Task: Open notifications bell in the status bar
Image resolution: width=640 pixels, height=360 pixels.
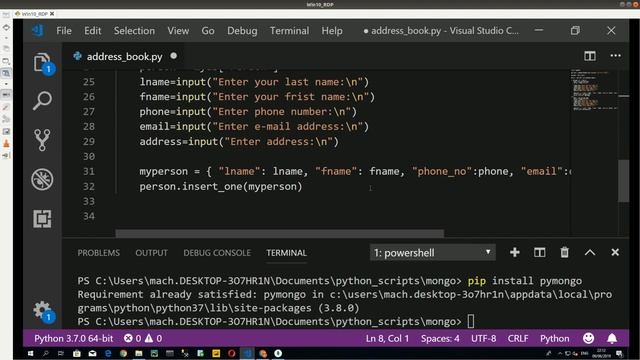Action: (x=612, y=338)
